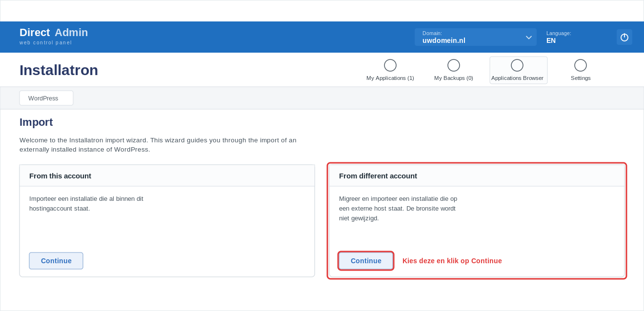Open Settings circle icon

coord(581,65)
